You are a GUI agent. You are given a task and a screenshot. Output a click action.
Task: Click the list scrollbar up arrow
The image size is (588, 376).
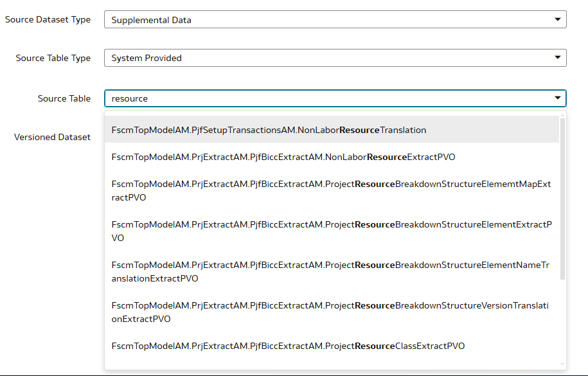coord(562,115)
